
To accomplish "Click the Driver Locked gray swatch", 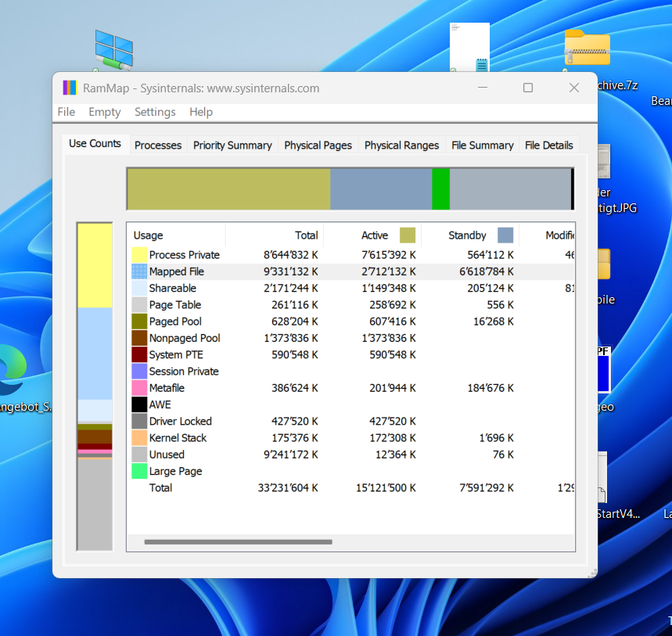I will [139, 422].
